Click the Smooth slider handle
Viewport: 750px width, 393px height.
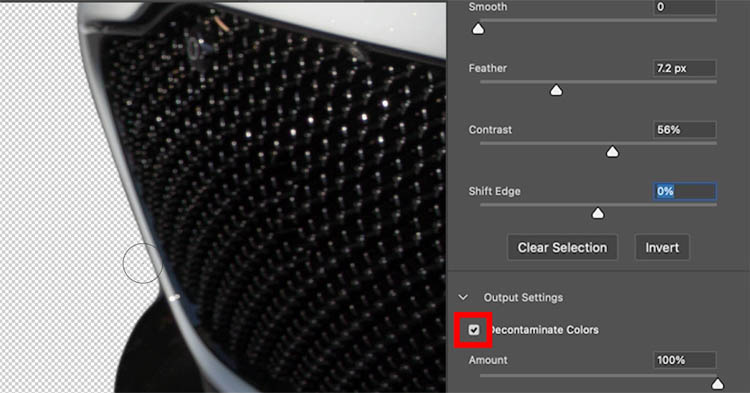[478, 29]
